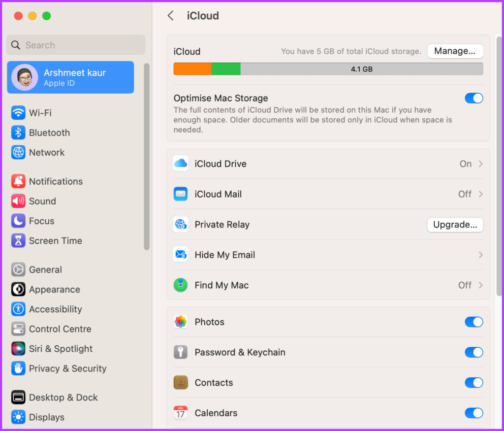Image resolution: width=504 pixels, height=431 pixels.
Task: Open Screen Time pane
Action: pos(71,240)
